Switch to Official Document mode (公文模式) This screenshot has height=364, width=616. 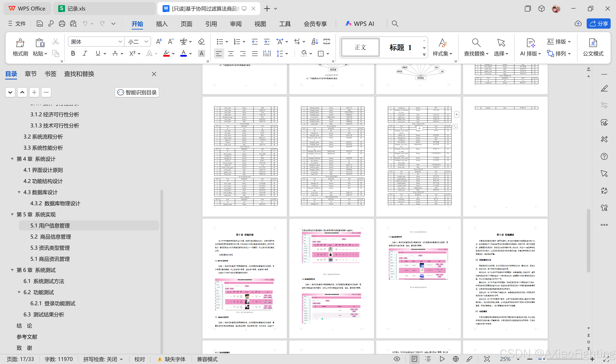tap(593, 43)
